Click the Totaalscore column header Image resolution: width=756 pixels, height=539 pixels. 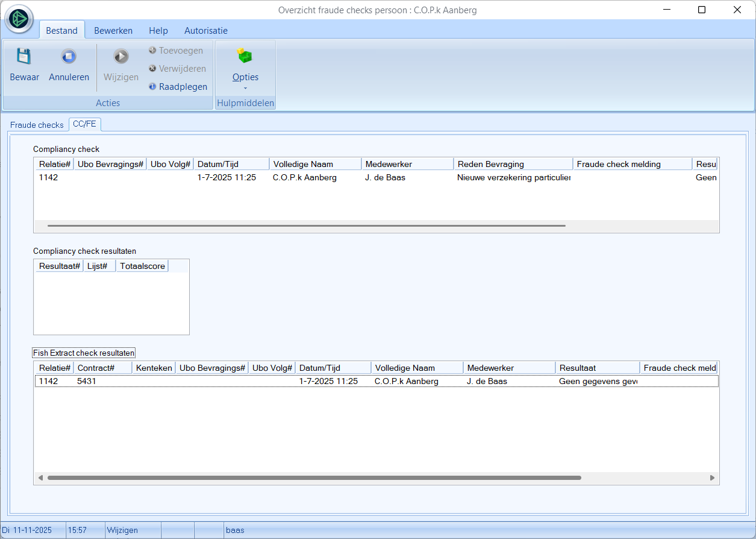click(x=142, y=266)
